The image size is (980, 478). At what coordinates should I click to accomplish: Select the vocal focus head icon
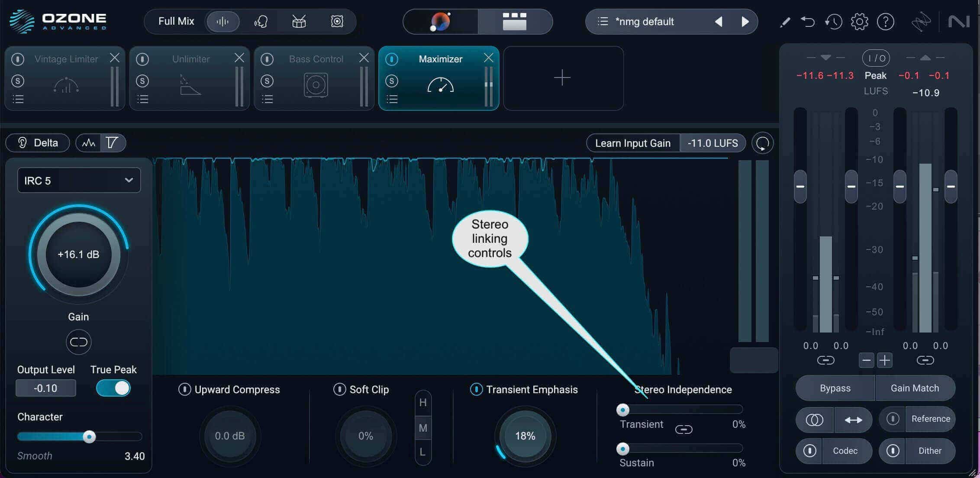click(261, 21)
